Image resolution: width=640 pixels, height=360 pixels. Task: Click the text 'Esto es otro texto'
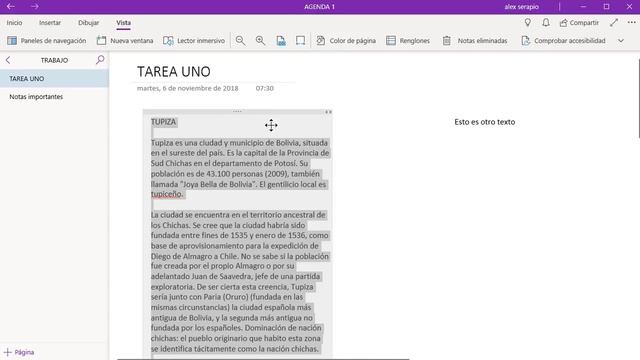point(484,122)
